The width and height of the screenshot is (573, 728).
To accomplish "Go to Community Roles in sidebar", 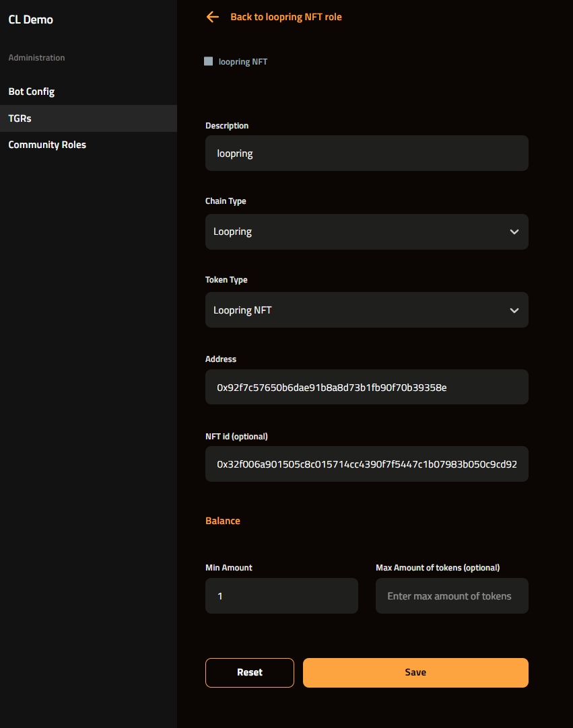I will [47, 145].
